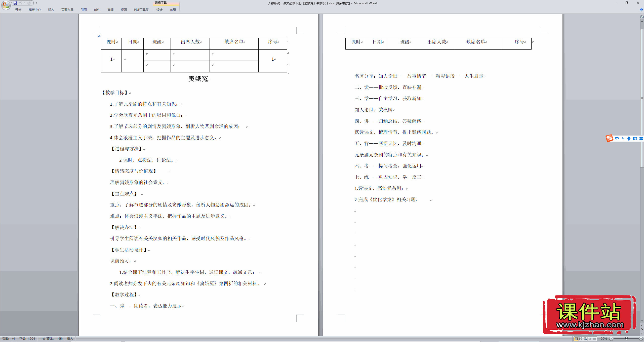
Task: Open table tools 设计 tab
Action: pyautogui.click(x=159, y=10)
